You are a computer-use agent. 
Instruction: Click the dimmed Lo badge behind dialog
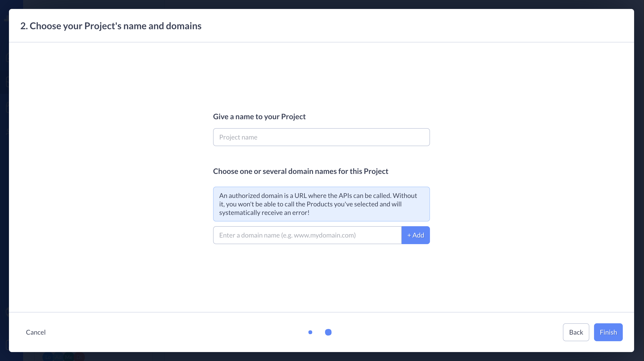[48, 357]
